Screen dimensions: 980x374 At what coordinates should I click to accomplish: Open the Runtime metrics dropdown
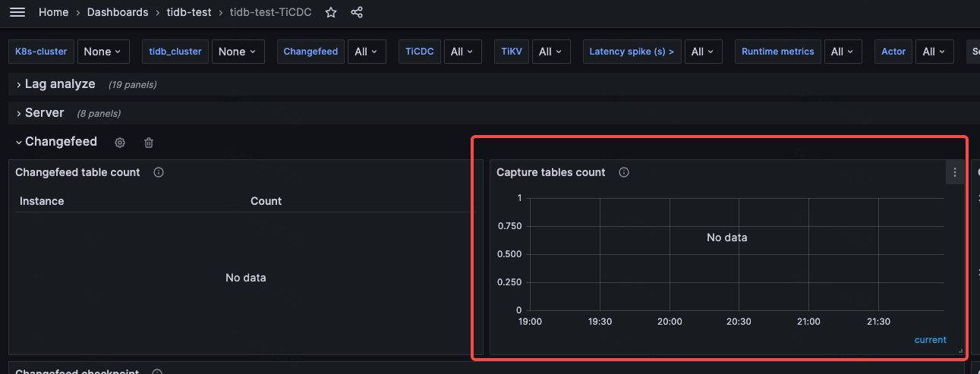(843, 52)
